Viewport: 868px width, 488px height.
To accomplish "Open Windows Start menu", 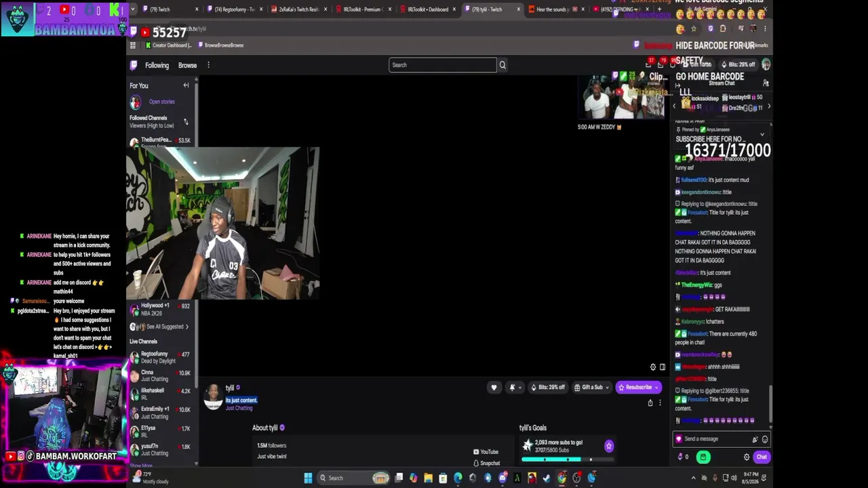I will [308, 478].
